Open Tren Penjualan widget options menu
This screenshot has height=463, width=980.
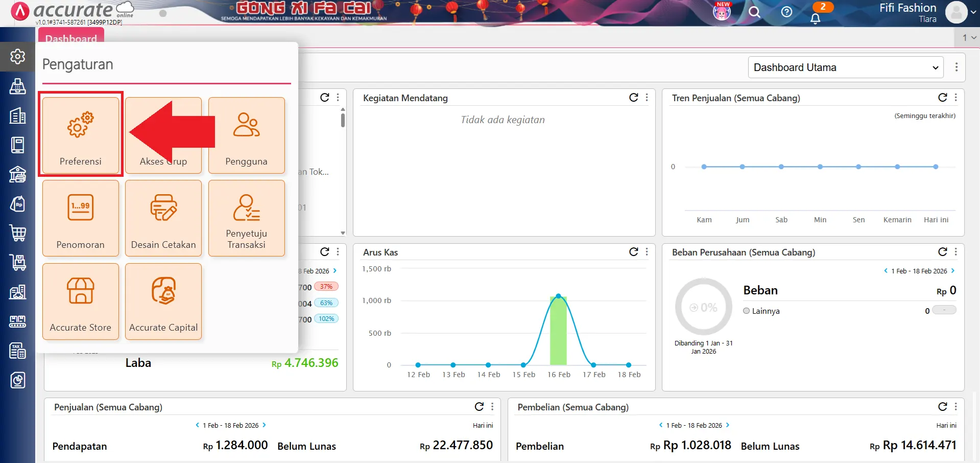955,98
